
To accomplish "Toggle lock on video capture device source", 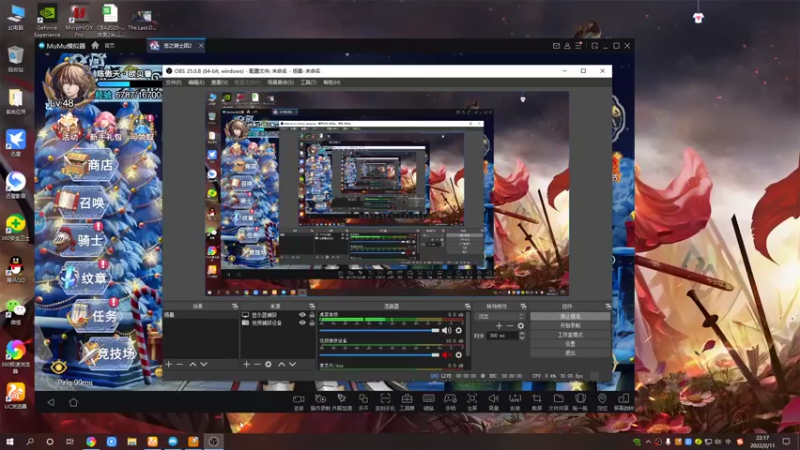I will point(312,323).
